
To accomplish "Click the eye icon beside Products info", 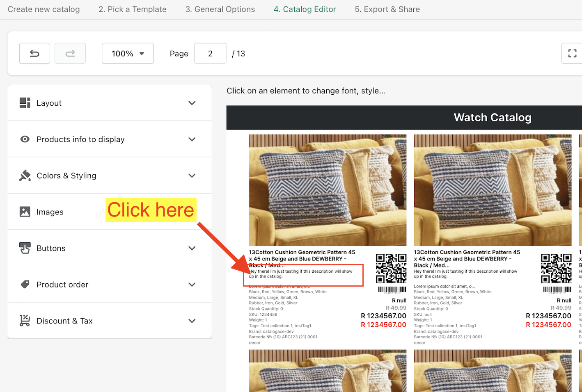I will [25, 139].
